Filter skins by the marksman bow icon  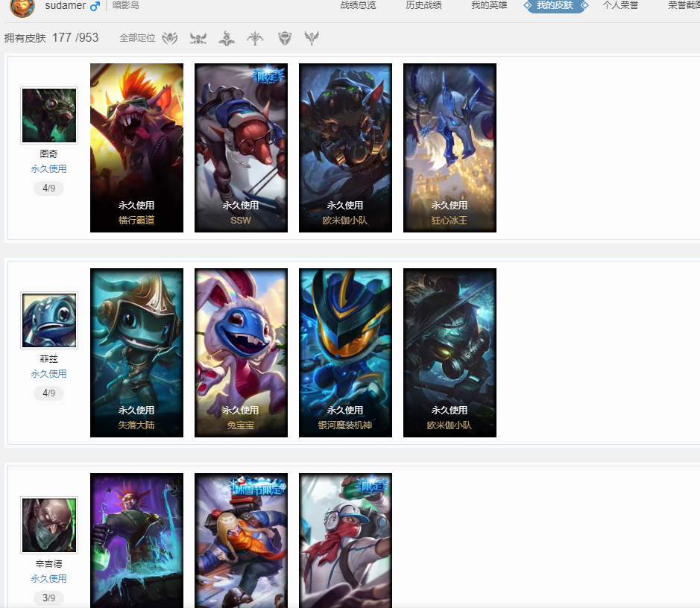[x=256, y=38]
